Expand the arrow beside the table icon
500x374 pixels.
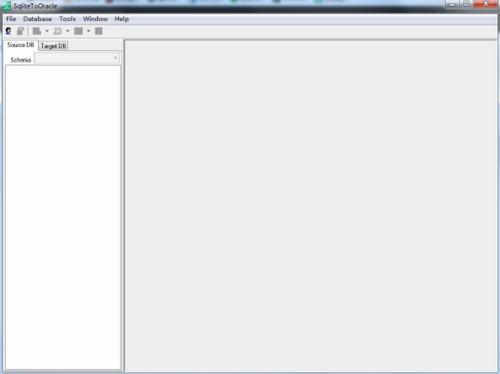pyautogui.click(x=47, y=31)
